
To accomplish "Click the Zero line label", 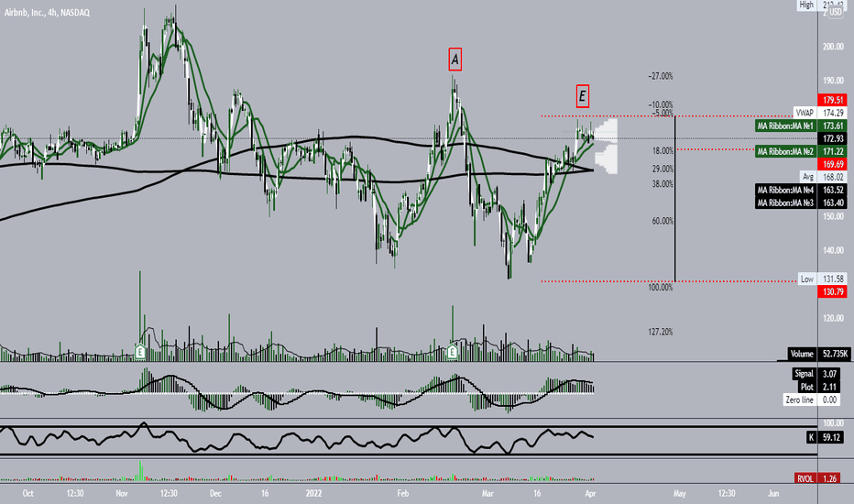I will tap(812, 400).
